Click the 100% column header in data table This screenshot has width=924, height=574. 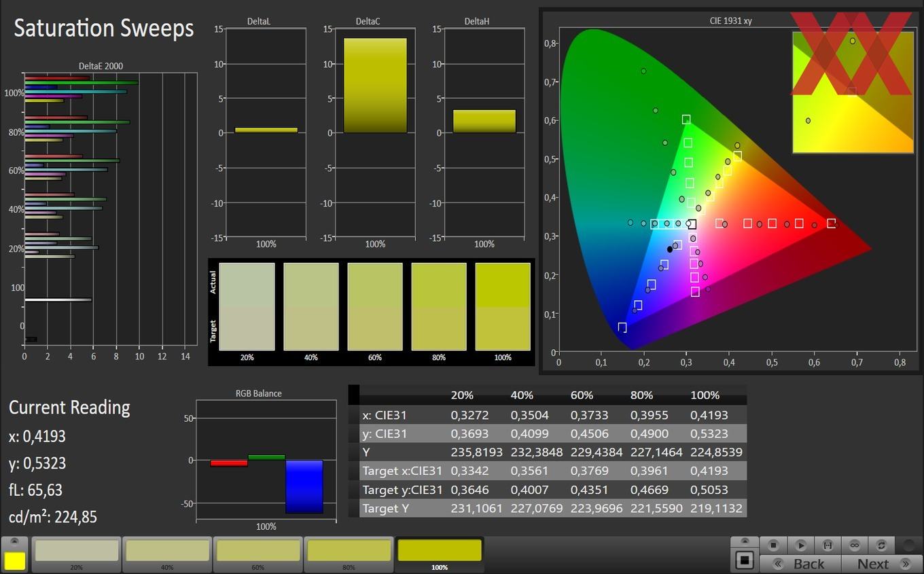click(x=705, y=395)
